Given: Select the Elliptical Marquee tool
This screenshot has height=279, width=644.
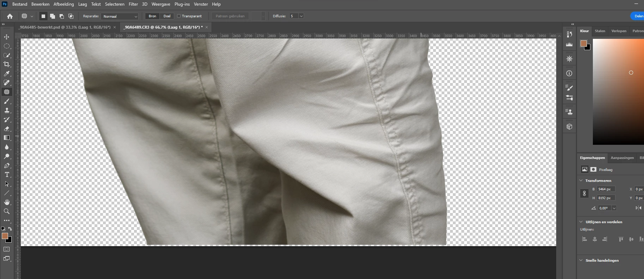Looking at the screenshot, I should 7,46.
